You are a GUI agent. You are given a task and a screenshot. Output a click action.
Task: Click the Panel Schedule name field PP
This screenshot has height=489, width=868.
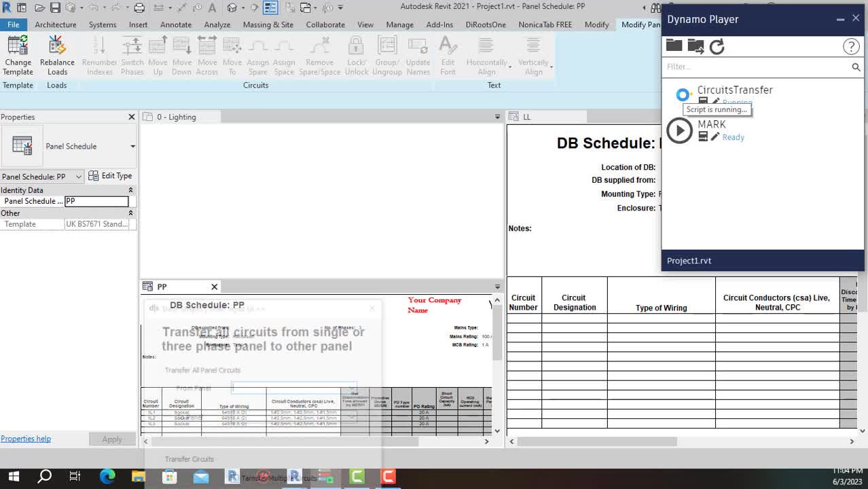[x=96, y=201]
